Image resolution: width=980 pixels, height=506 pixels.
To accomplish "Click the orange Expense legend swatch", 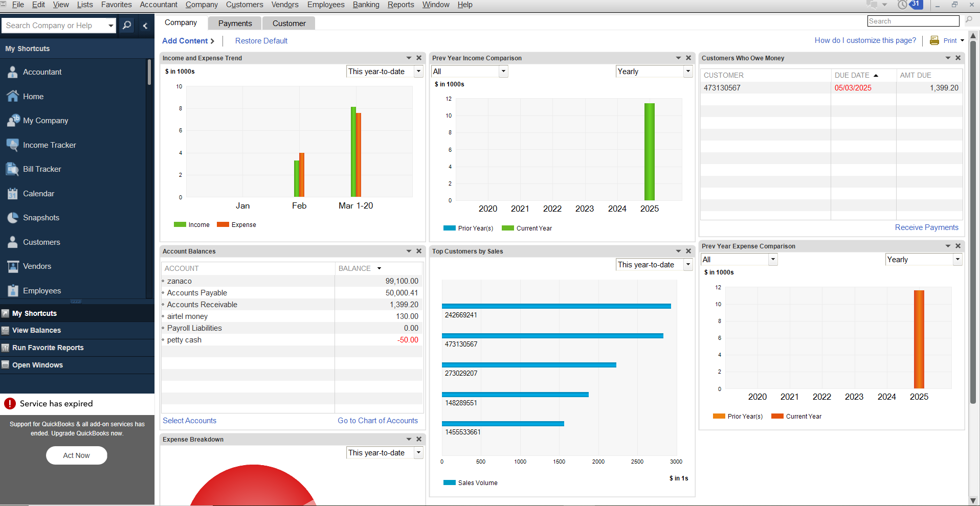I will point(222,224).
